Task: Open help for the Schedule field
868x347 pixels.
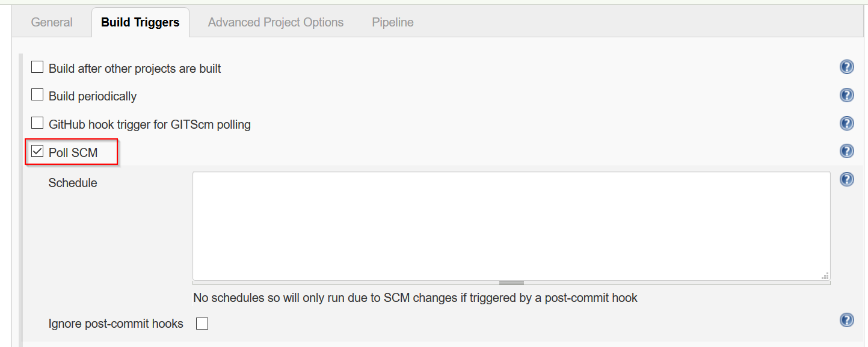Action: [x=846, y=179]
